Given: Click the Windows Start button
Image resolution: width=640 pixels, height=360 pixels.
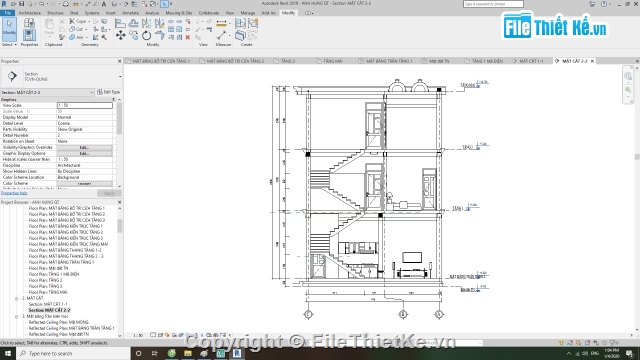Looking at the screenshot, I should point(8,353).
